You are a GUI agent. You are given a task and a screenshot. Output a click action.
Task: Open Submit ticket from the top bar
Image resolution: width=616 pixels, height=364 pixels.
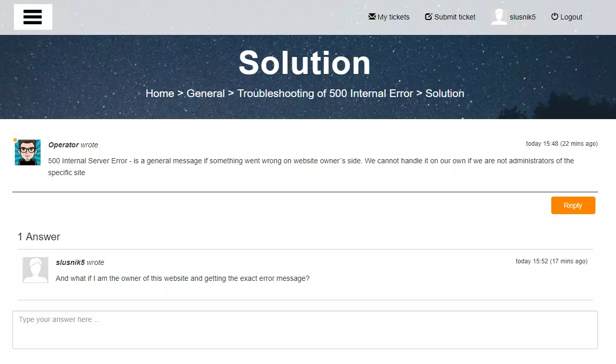click(455, 16)
